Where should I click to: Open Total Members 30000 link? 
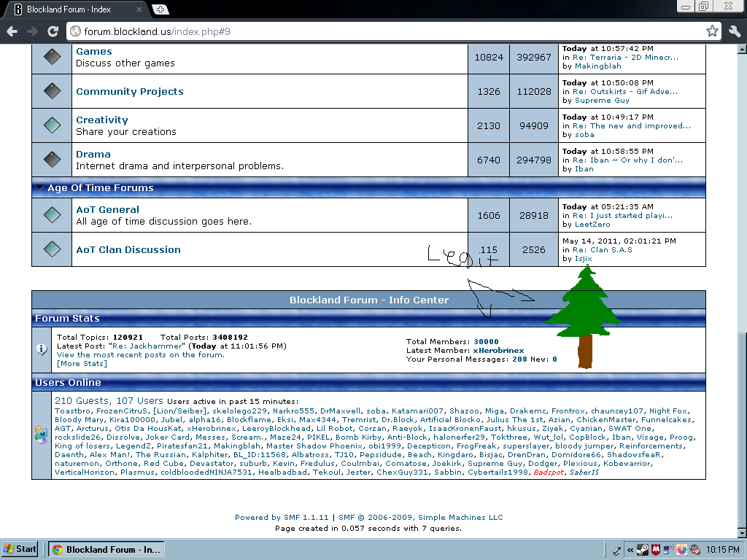pyautogui.click(x=486, y=341)
